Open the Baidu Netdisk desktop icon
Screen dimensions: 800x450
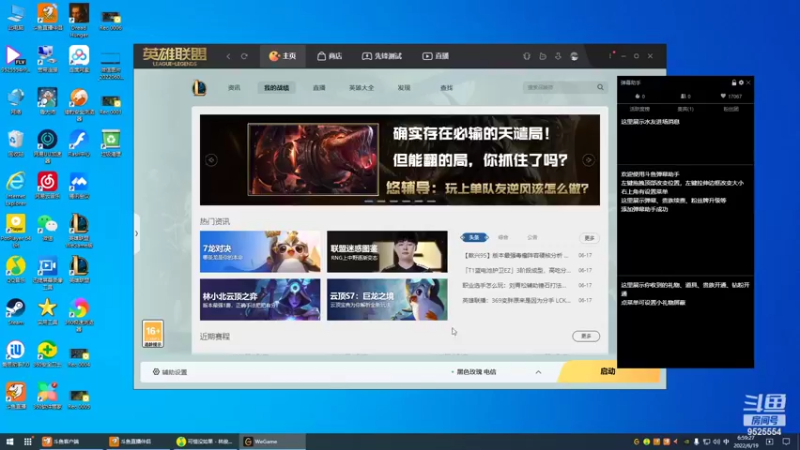click(x=79, y=59)
